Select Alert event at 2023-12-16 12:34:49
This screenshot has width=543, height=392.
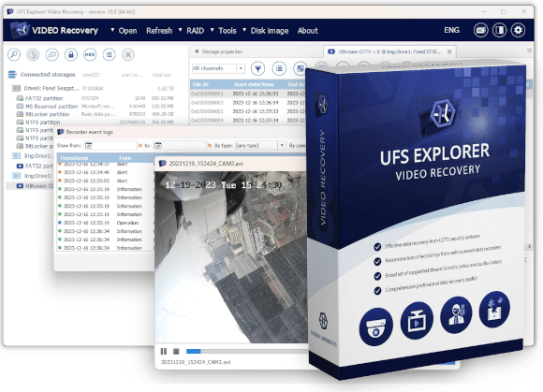click(x=105, y=172)
